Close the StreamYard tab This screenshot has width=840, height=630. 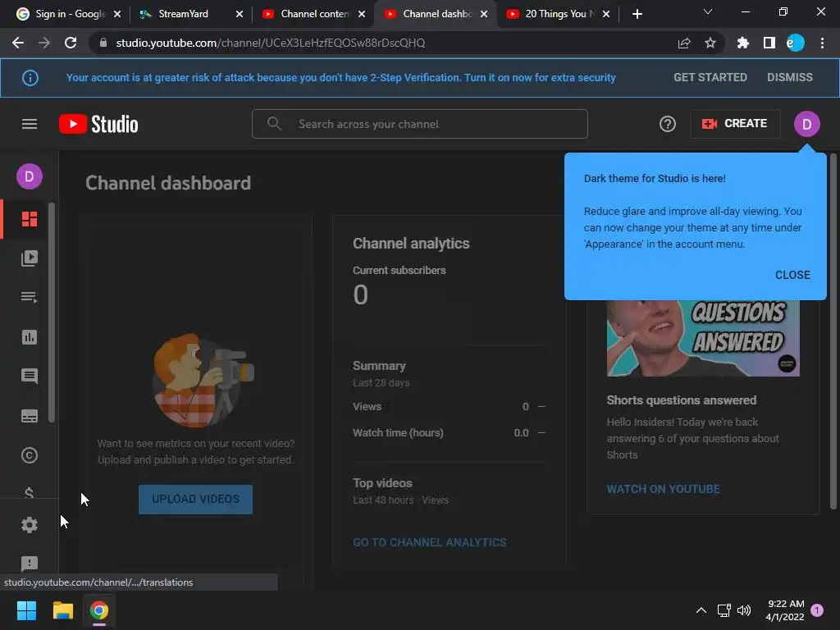tap(239, 14)
